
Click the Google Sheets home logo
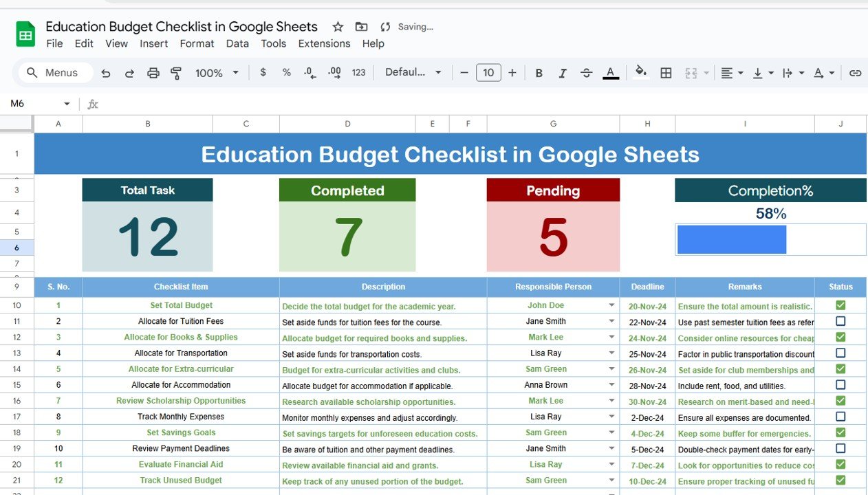coord(25,34)
